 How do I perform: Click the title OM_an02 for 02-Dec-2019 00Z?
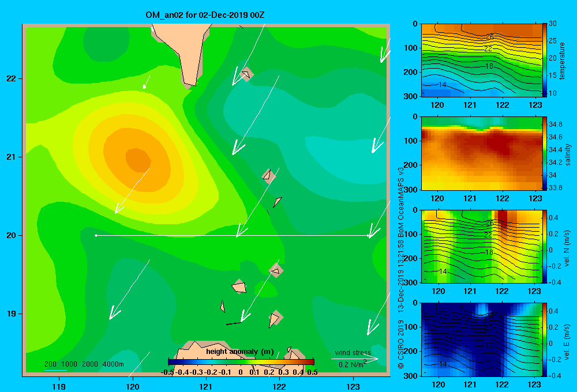205,15
